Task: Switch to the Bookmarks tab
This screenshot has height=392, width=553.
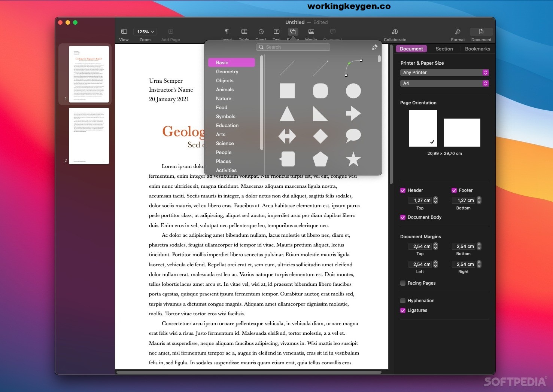Action: click(477, 49)
